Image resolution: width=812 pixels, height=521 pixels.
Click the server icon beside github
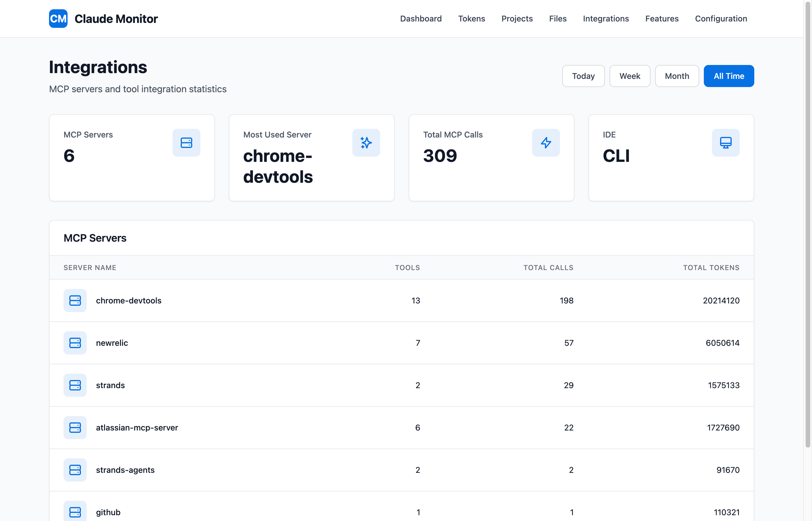click(75, 512)
